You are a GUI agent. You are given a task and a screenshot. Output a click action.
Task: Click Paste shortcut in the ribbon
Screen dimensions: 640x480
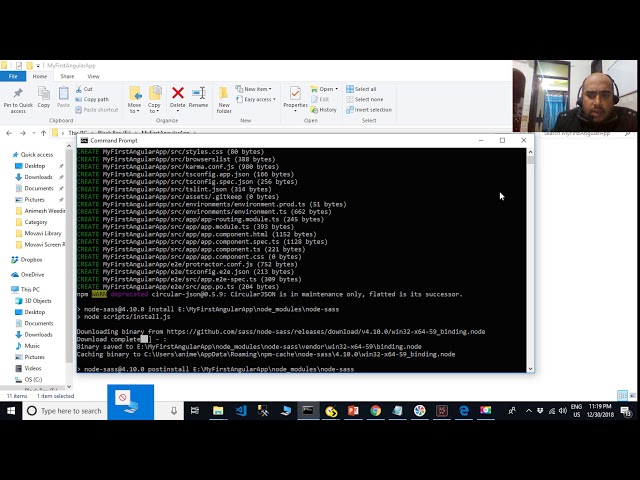pos(97,110)
